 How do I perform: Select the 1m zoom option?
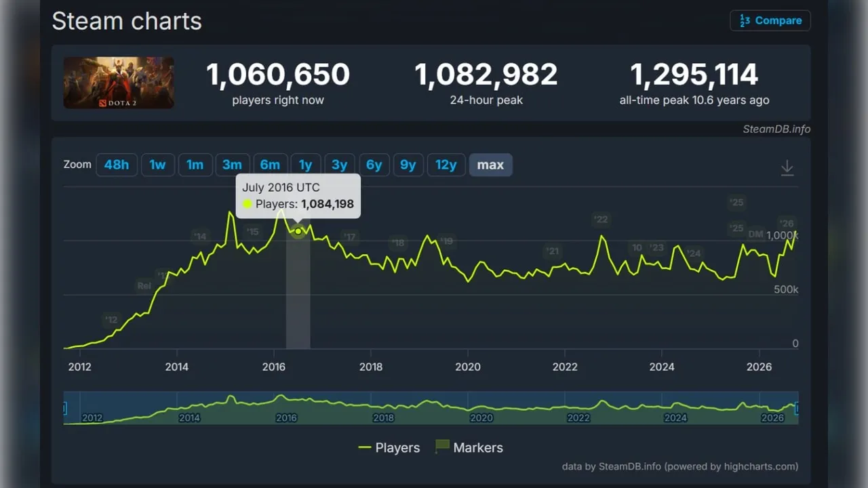[x=195, y=165]
